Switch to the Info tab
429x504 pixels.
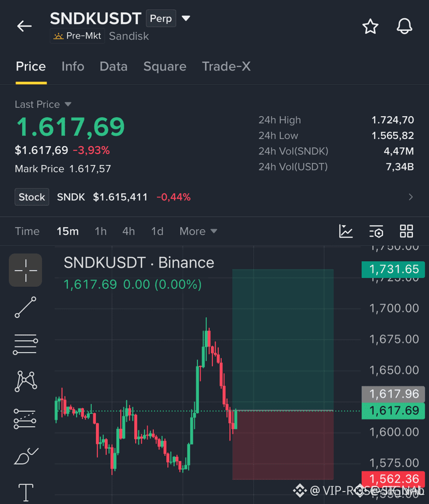[x=73, y=66]
